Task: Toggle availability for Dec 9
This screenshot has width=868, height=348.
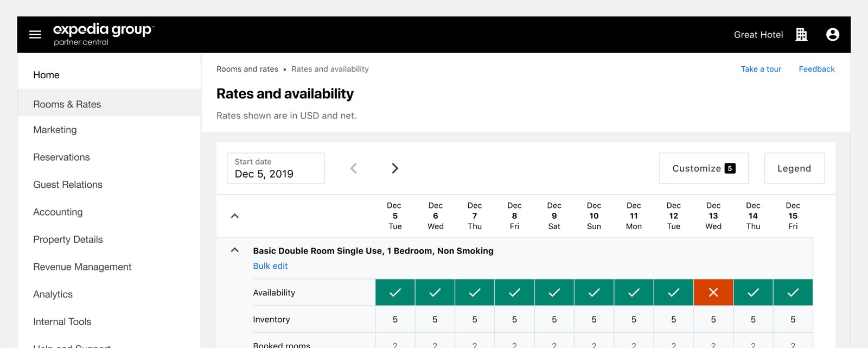Action: click(554, 293)
